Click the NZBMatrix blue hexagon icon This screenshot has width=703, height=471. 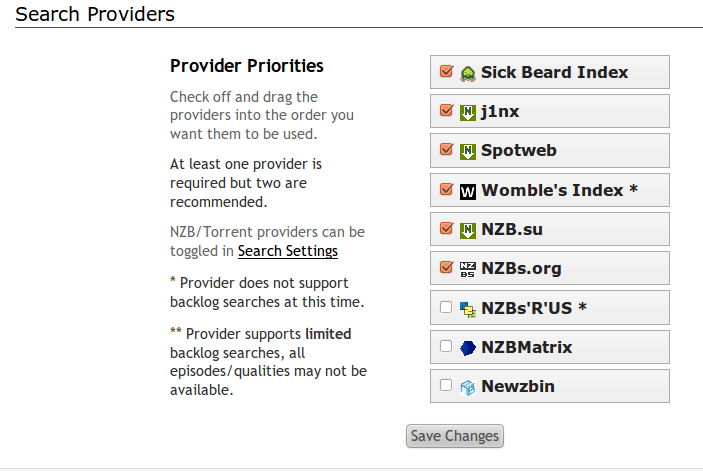pos(467,348)
